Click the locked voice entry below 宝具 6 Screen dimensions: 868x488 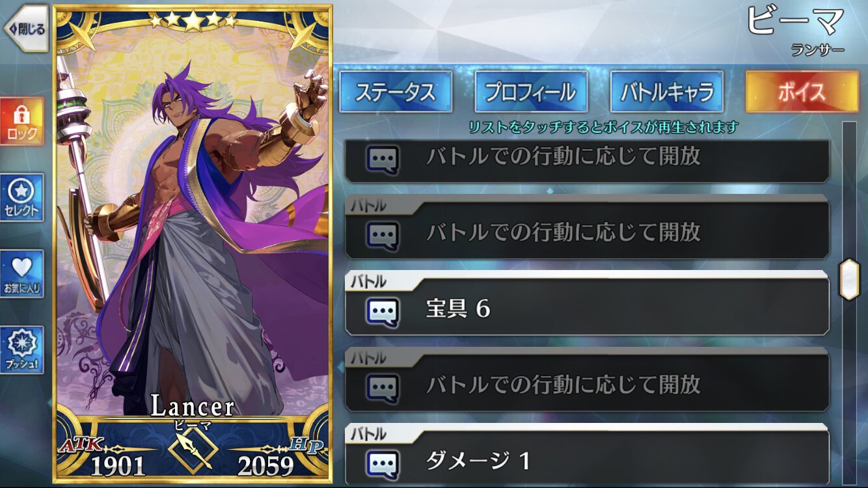pos(587,379)
